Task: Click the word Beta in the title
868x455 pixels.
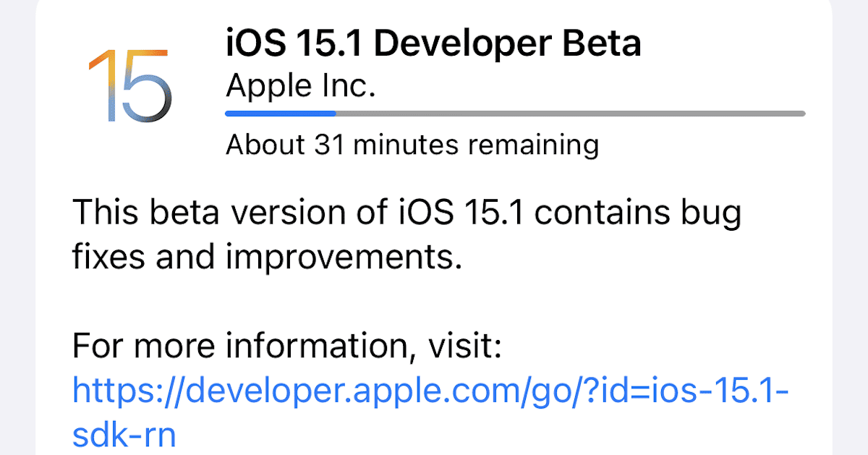Action: pyautogui.click(x=607, y=43)
